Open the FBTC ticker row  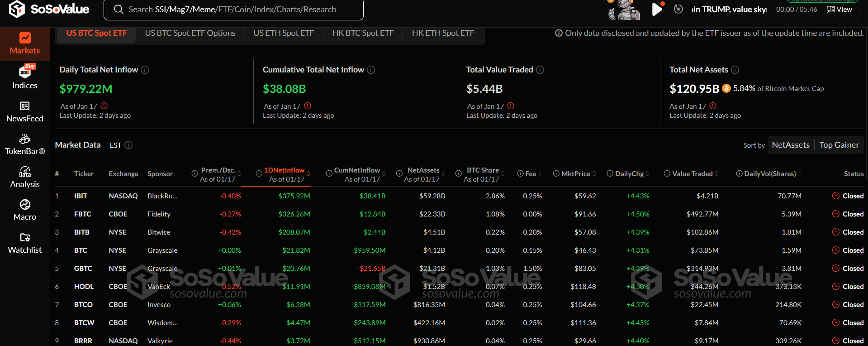tap(459, 214)
